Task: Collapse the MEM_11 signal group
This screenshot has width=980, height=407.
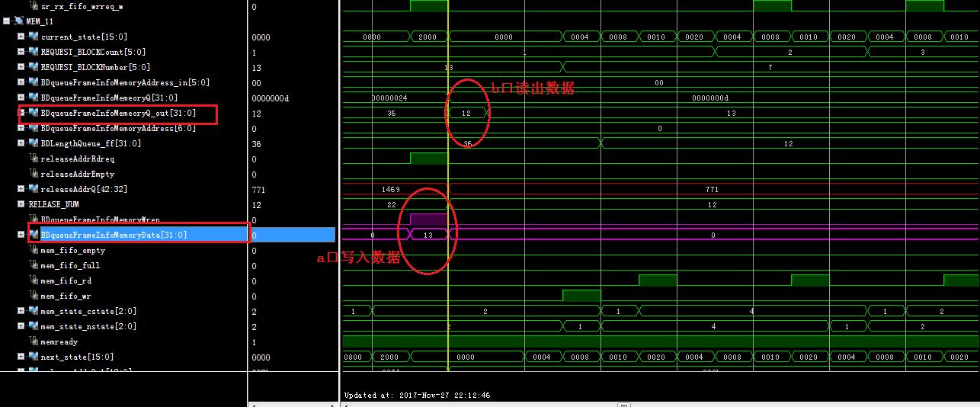Action: pyautogui.click(x=7, y=21)
